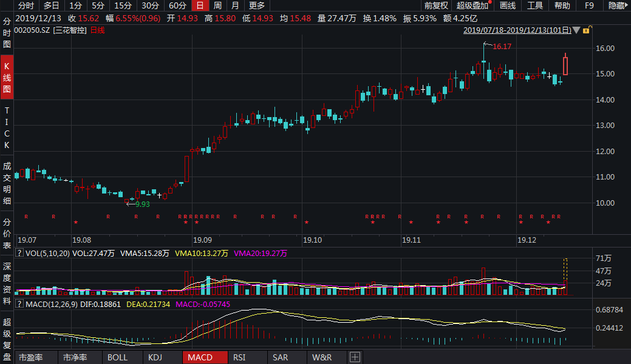
Task: Open the VOL indicator help question-mark icon
Action: (19, 253)
